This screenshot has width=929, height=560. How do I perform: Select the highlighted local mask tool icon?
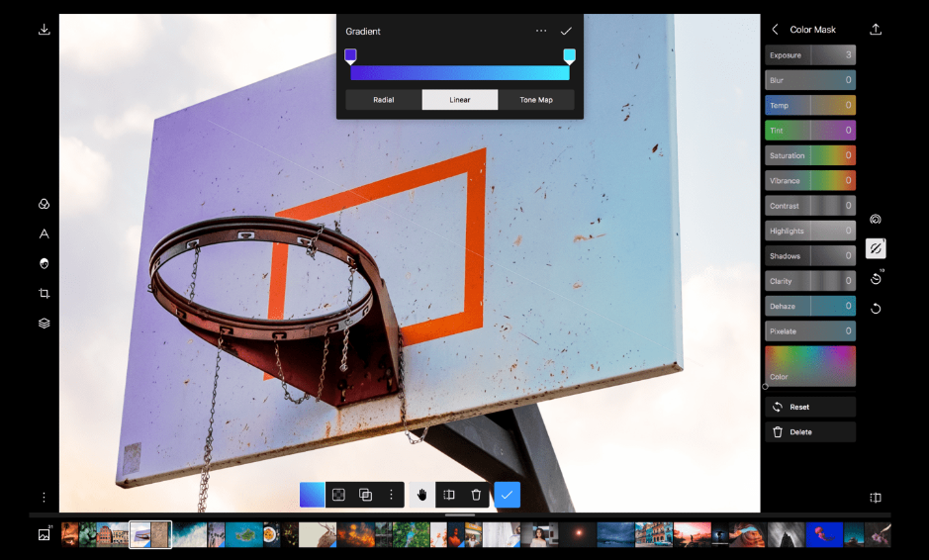pos(876,248)
